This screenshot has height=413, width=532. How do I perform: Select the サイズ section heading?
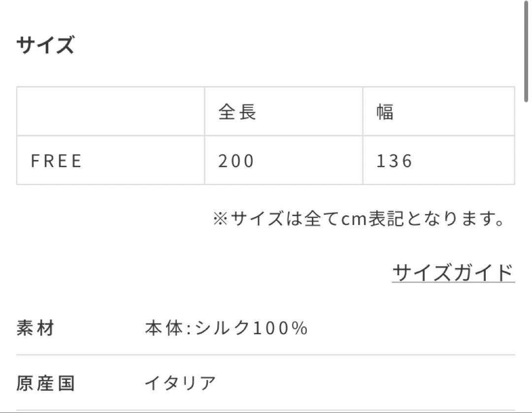pyautogui.click(x=45, y=44)
